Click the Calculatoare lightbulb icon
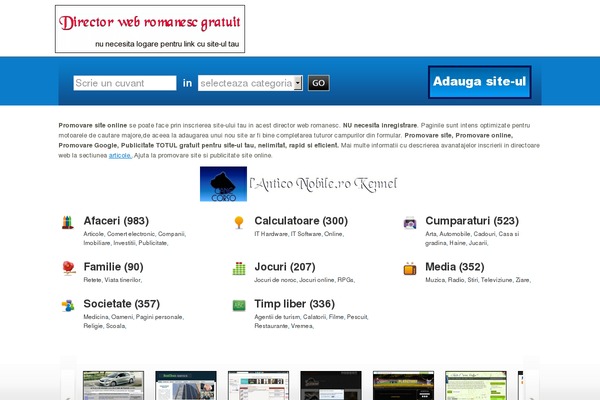 239,222
